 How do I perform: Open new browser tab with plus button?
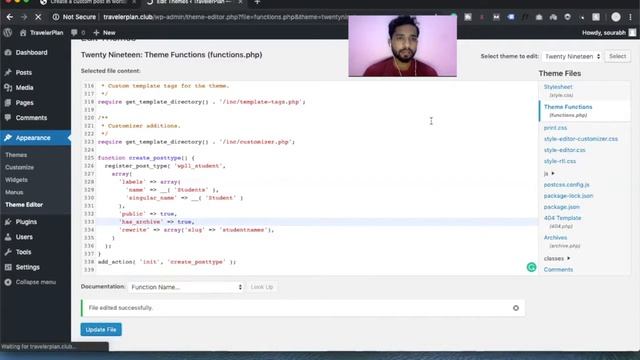point(257,2)
